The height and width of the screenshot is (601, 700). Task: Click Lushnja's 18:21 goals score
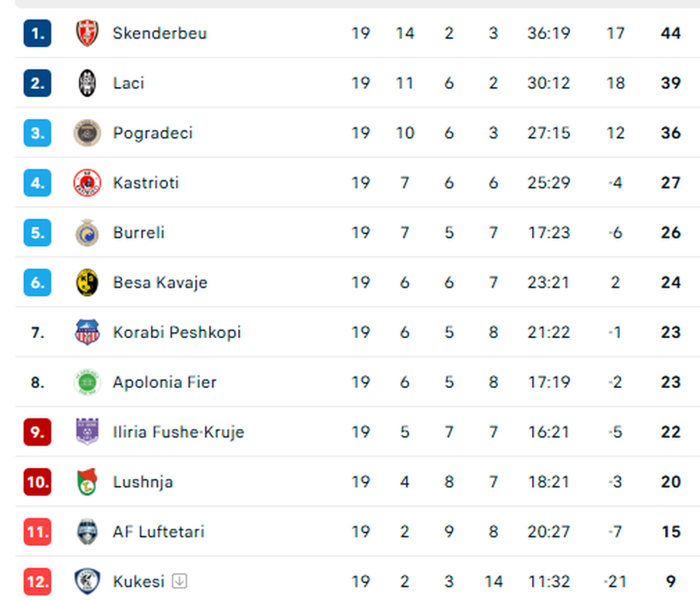pos(548,482)
